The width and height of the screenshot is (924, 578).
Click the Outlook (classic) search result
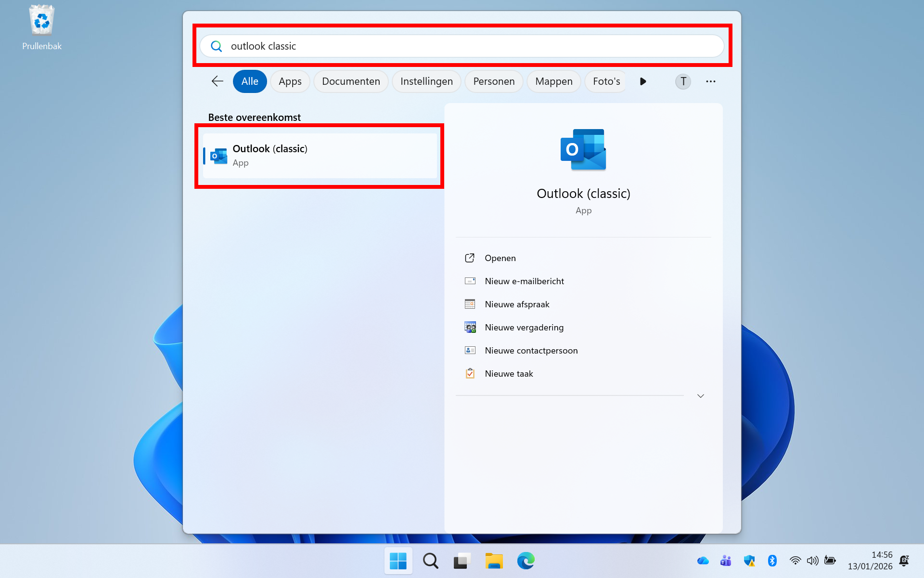tap(319, 156)
